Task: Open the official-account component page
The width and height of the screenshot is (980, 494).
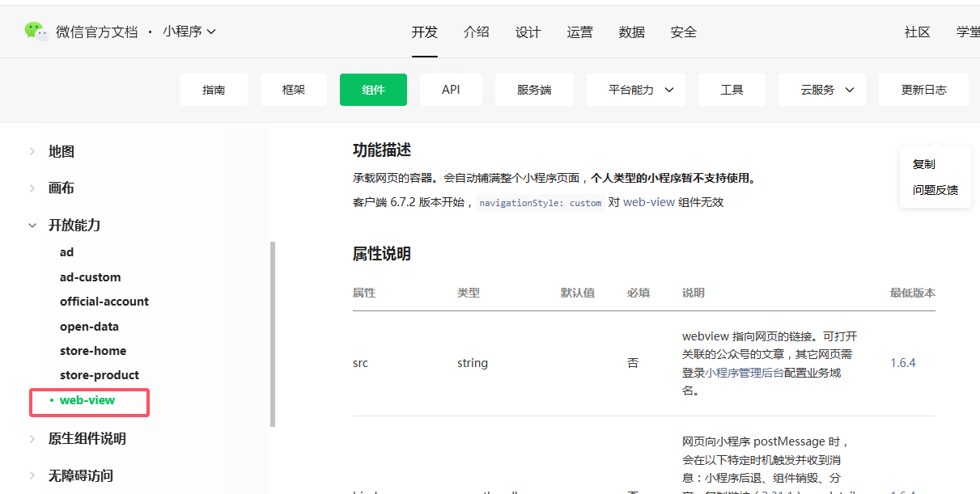Action: [104, 302]
